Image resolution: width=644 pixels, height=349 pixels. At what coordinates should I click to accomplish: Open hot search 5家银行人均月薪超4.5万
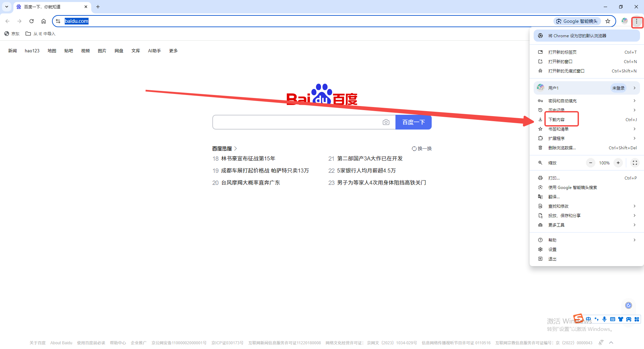click(366, 170)
